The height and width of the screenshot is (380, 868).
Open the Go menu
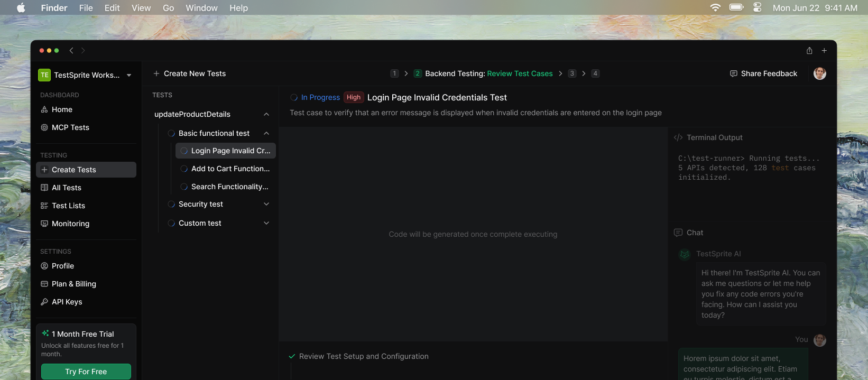coord(168,8)
